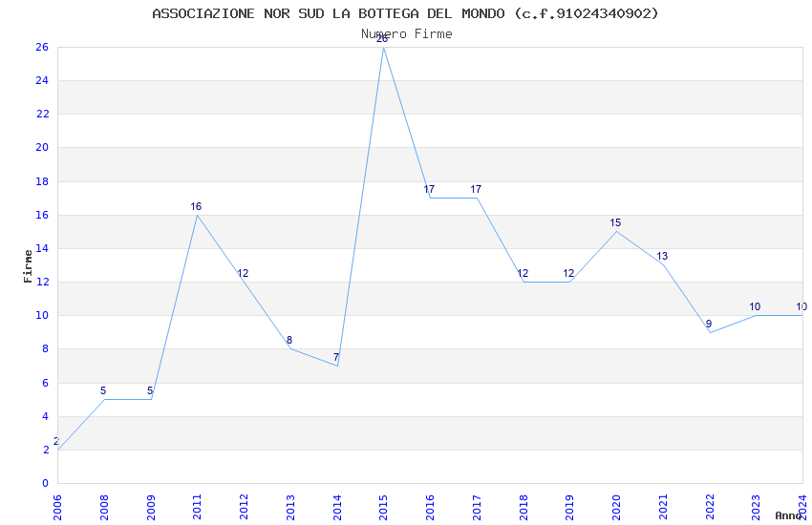Select the data point labeled 5 at 2008
The image size is (812, 525).
point(104,399)
